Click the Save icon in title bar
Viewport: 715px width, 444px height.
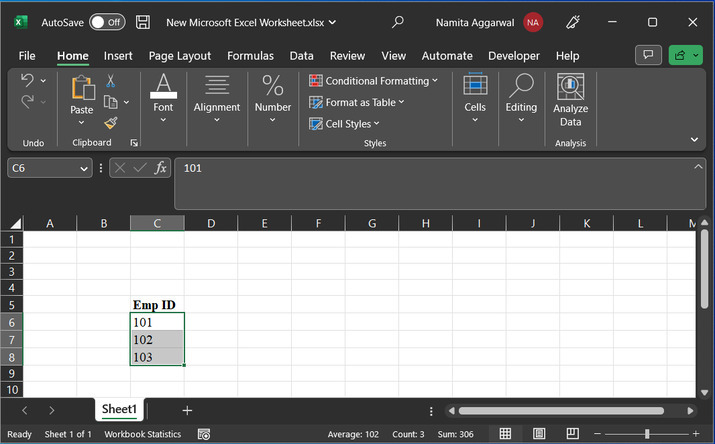pos(143,21)
